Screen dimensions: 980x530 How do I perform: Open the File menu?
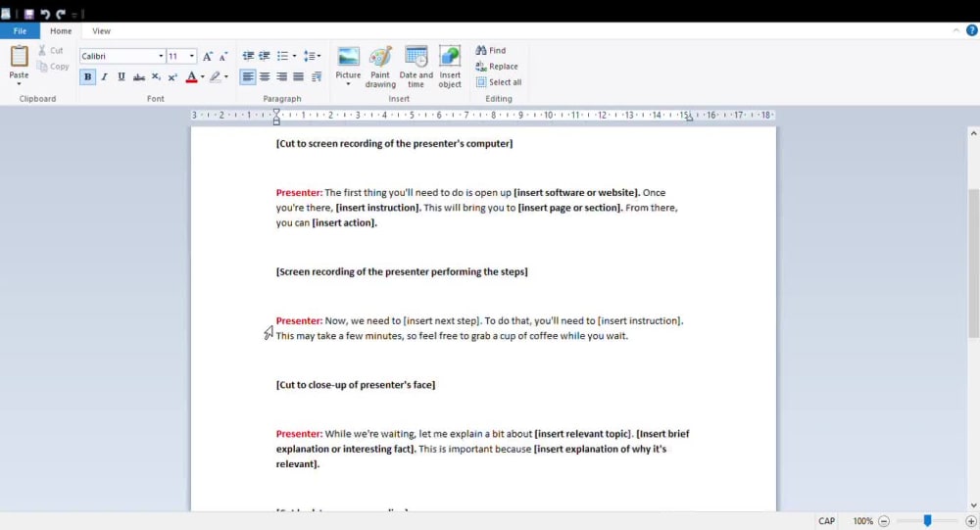click(x=20, y=30)
